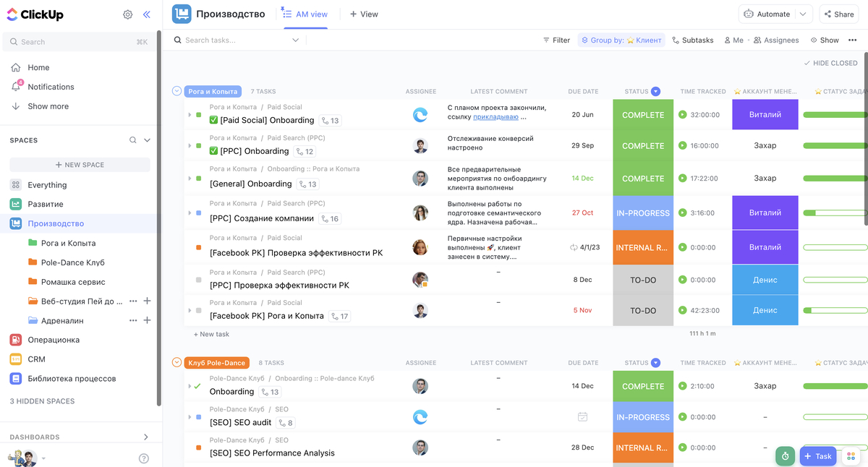Open the Show options
This screenshot has width=868, height=467.
pos(825,40)
